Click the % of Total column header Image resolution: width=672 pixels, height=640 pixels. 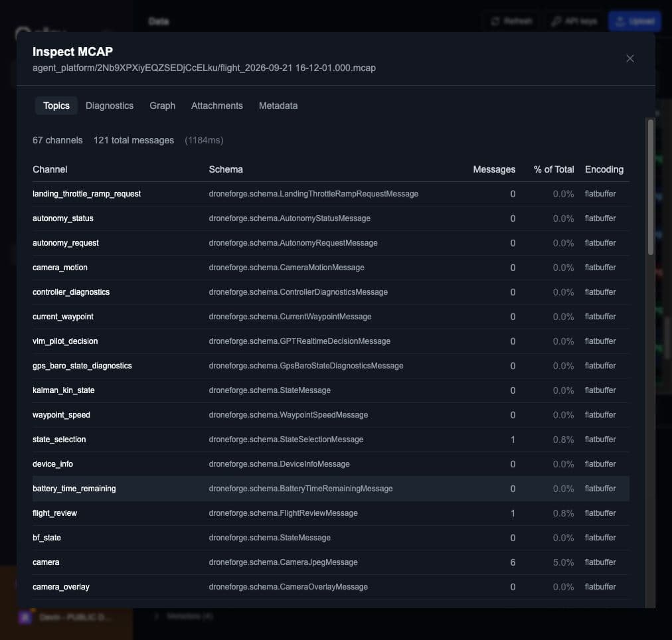pyautogui.click(x=554, y=169)
